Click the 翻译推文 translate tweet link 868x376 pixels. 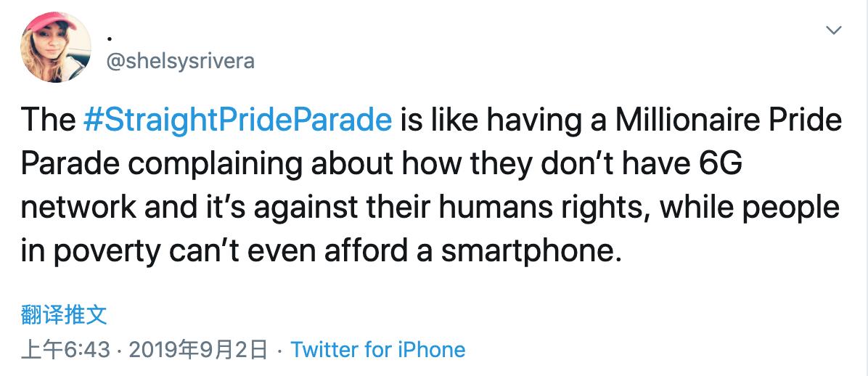(65, 314)
